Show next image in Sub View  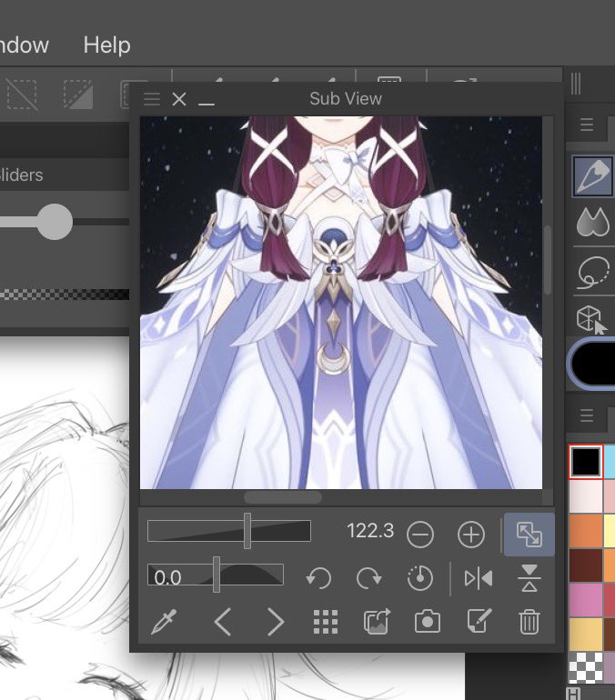coord(276,622)
